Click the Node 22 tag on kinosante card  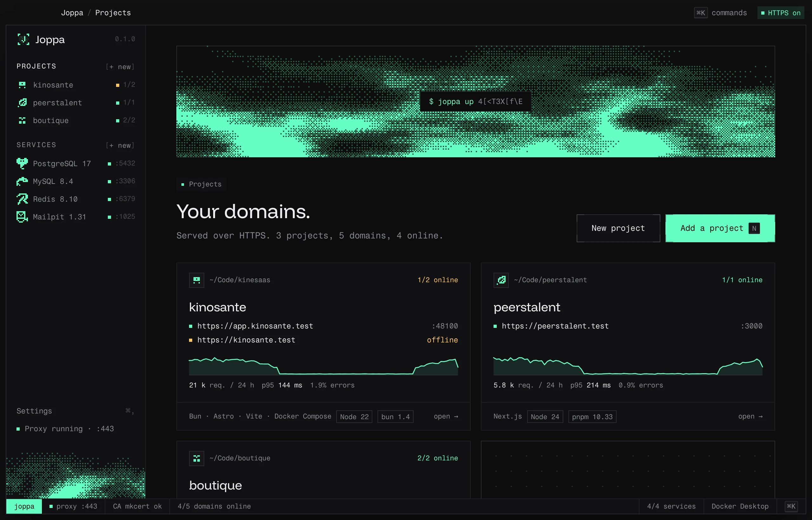coord(354,417)
